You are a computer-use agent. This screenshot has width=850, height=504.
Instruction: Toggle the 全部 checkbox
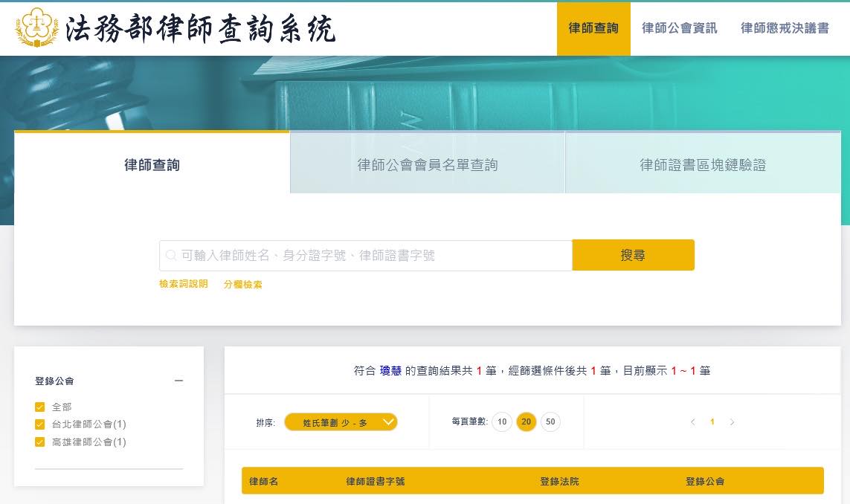39,407
